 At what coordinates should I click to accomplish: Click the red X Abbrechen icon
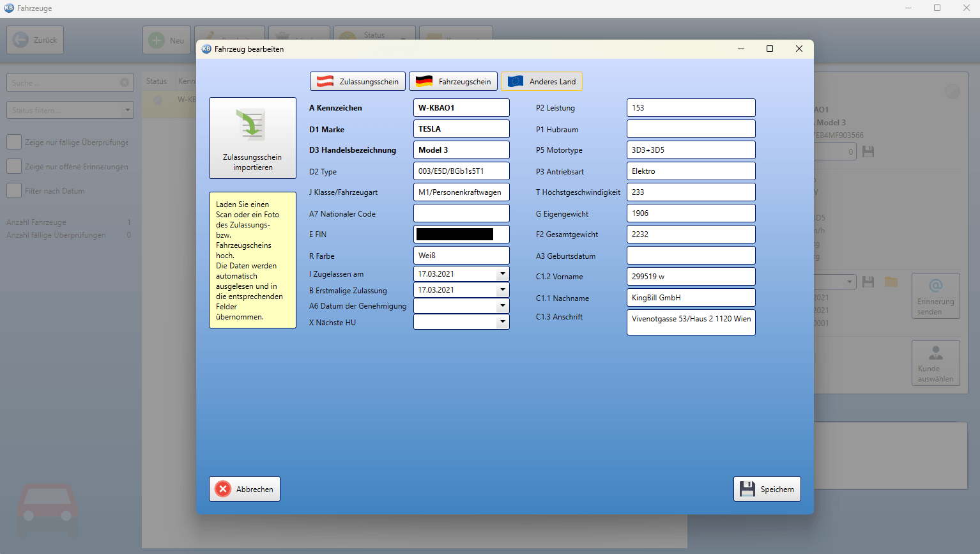click(x=223, y=489)
